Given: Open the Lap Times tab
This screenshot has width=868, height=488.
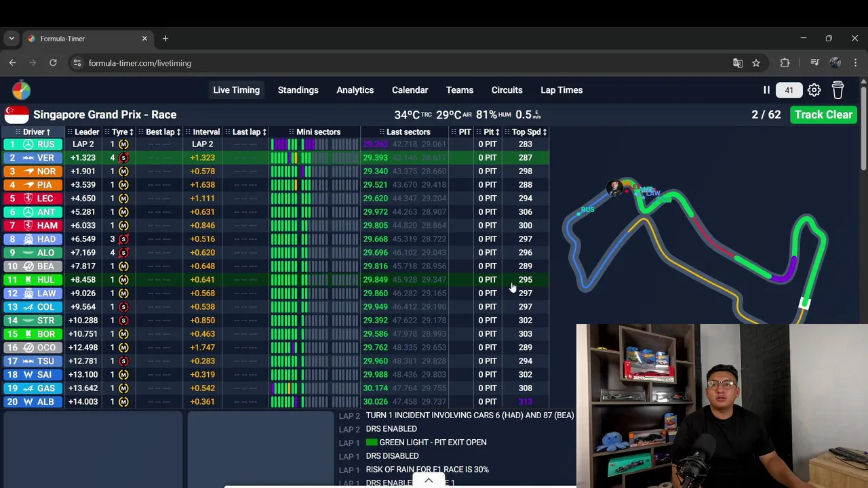Looking at the screenshot, I should click(561, 90).
